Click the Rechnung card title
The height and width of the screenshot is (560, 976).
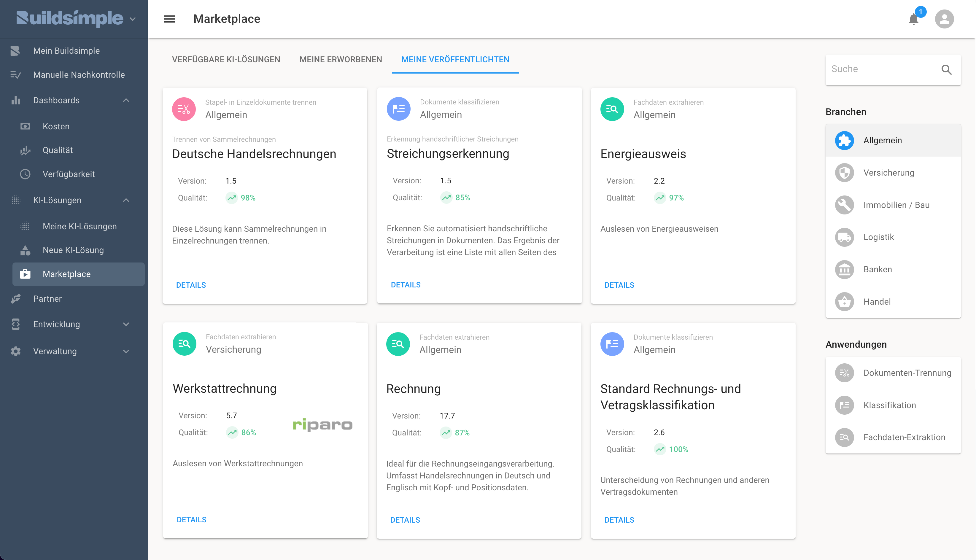click(414, 389)
